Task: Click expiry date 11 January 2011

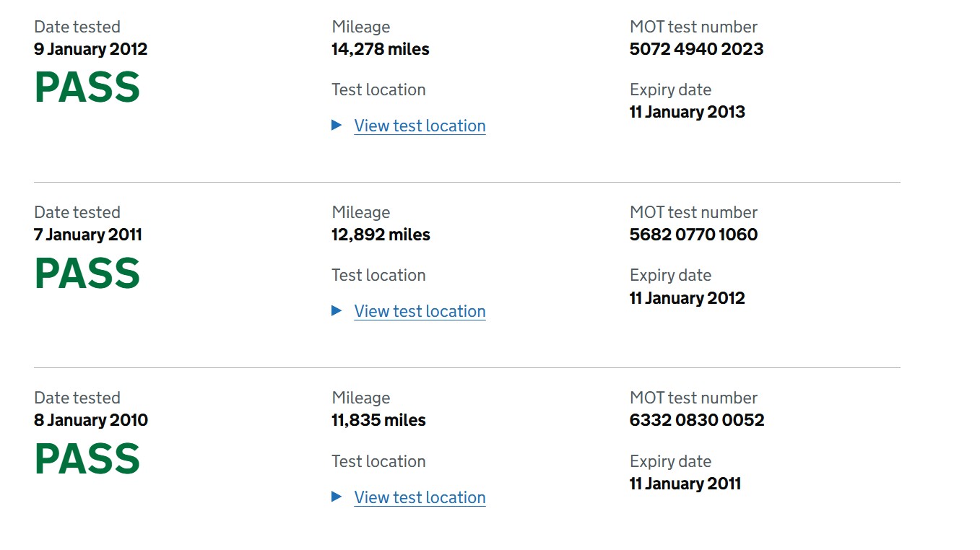Action: click(x=685, y=484)
